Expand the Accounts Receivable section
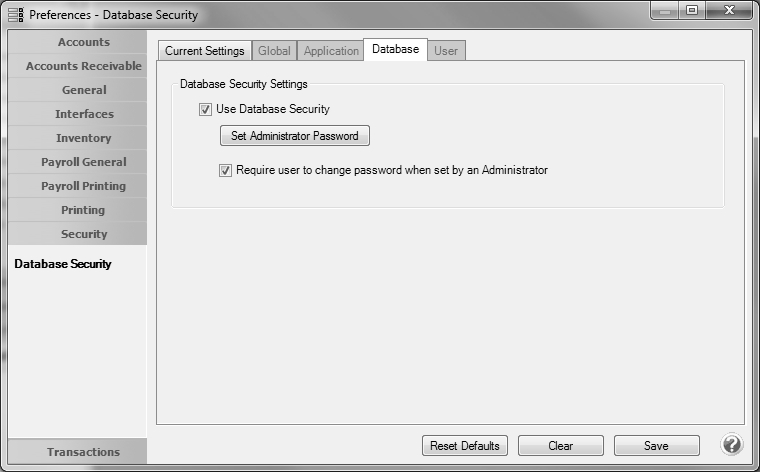Screen dimensions: 760x472 click(x=84, y=66)
